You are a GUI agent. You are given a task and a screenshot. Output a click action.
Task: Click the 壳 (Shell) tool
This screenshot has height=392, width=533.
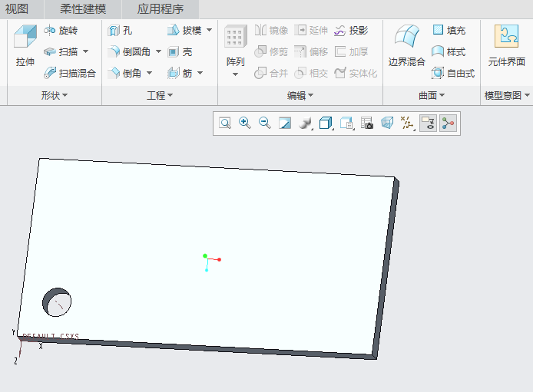pos(180,52)
